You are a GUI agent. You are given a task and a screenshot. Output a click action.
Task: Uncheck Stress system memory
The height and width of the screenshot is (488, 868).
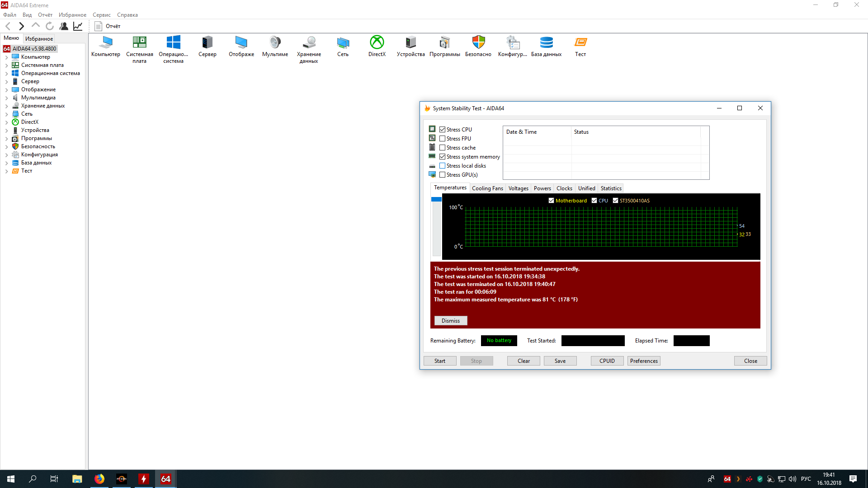point(443,157)
